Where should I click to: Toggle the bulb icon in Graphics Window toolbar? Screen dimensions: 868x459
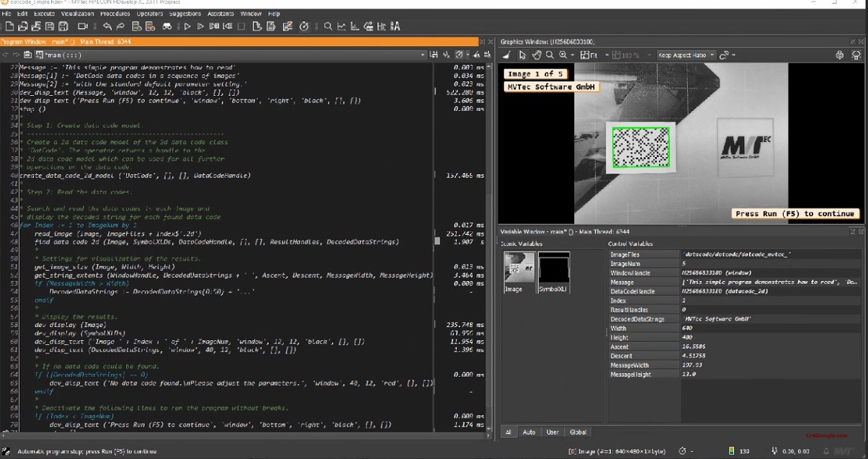(857, 55)
